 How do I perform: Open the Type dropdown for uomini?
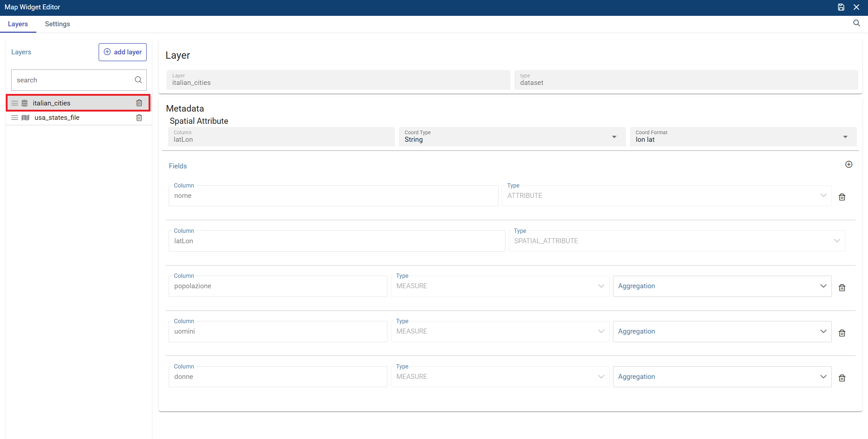(500, 331)
